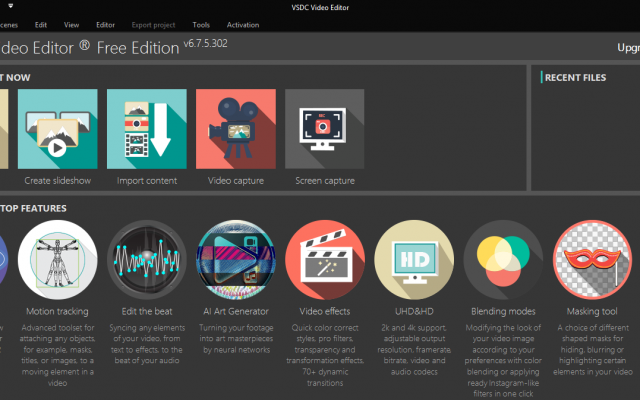Open the Masking tool mask icon

tap(592, 260)
